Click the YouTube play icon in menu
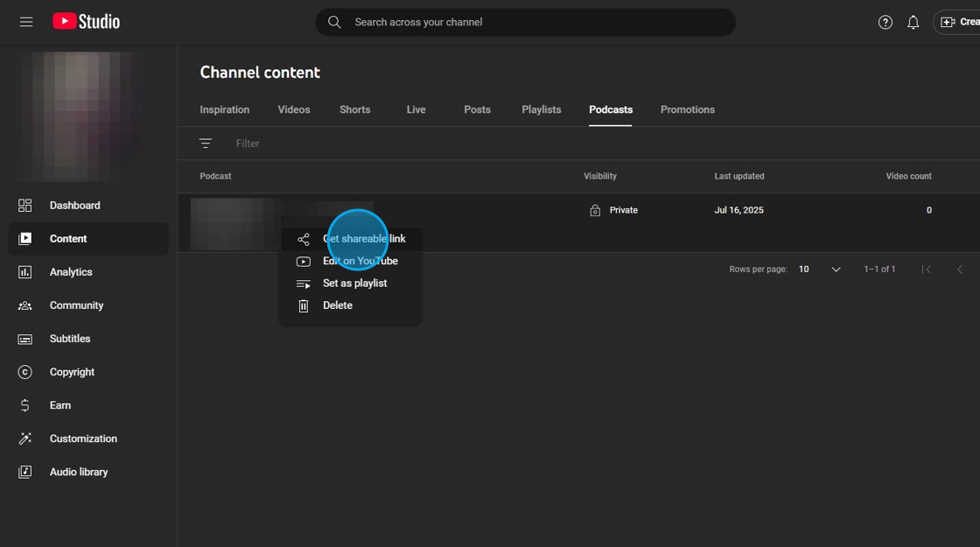Screen dimensions: 980x547 click(x=303, y=262)
